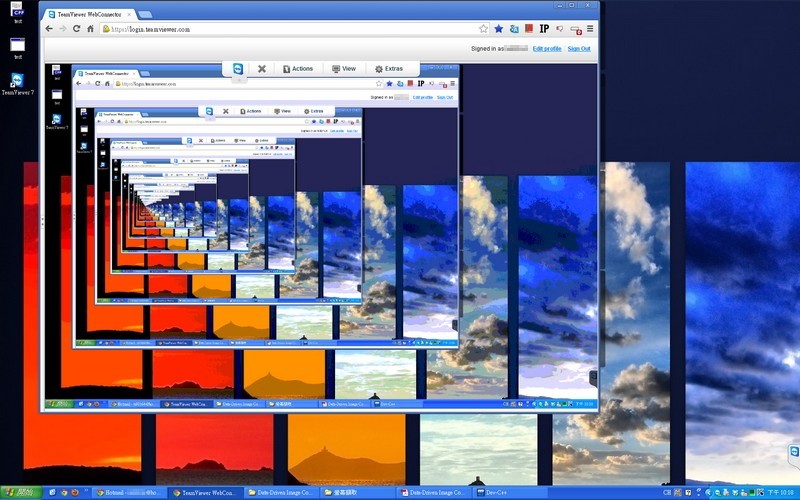800x500 pixels.
Task: Open the Actions menu in session toolbar
Action: click(297, 69)
